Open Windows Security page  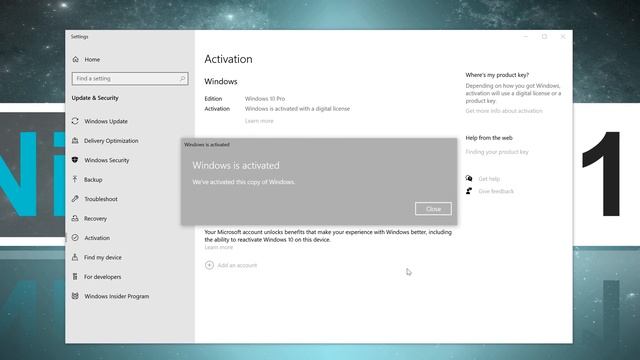107,160
